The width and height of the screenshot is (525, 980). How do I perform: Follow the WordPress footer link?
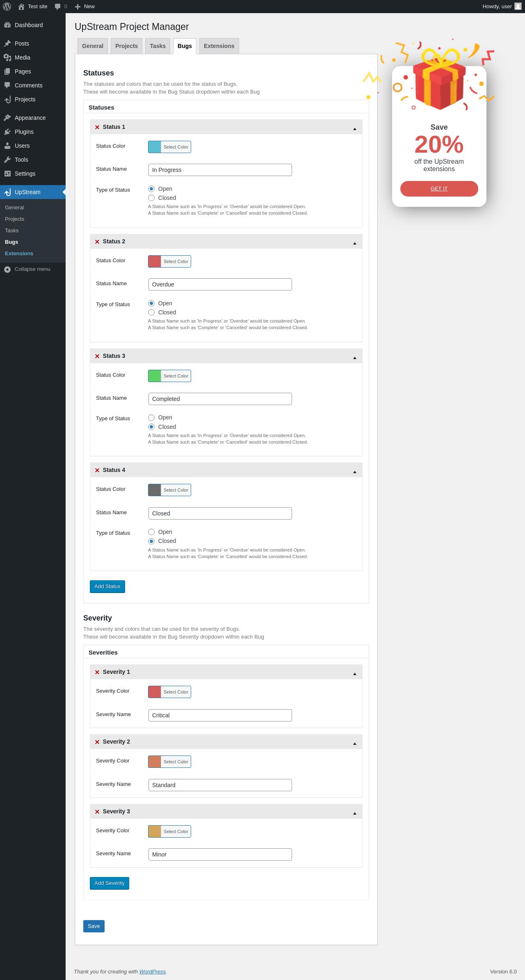153,971
